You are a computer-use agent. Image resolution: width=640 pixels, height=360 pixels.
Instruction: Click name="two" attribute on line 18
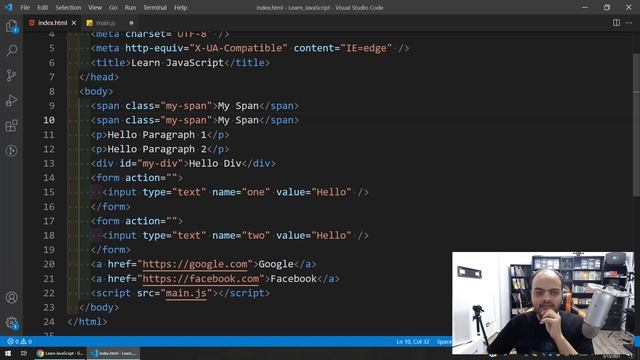point(241,236)
